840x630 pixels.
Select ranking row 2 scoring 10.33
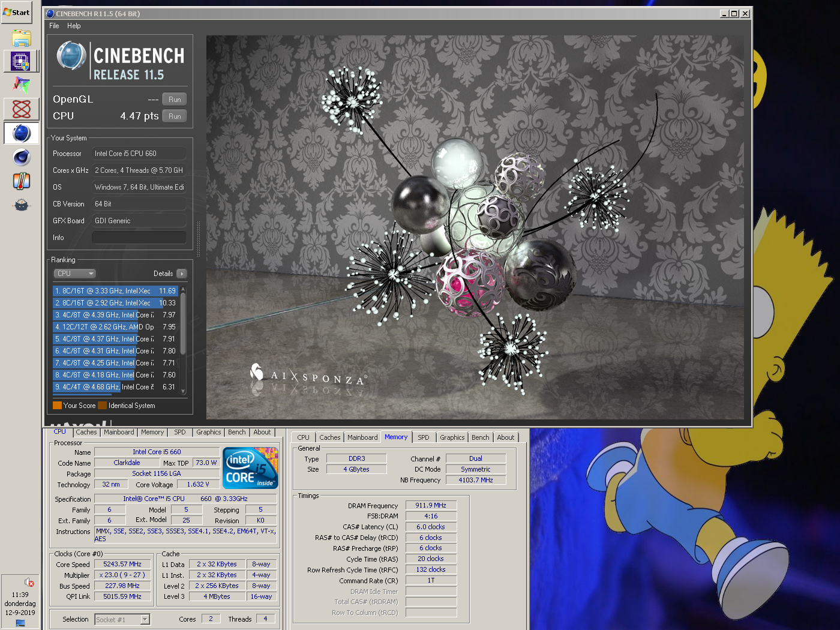click(x=115, y=303)
